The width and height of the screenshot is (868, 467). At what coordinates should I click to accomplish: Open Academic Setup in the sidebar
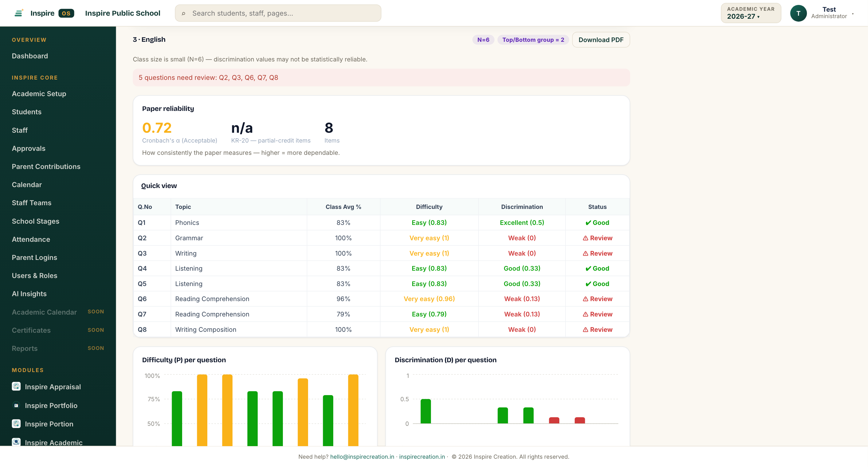coord(39,94)
